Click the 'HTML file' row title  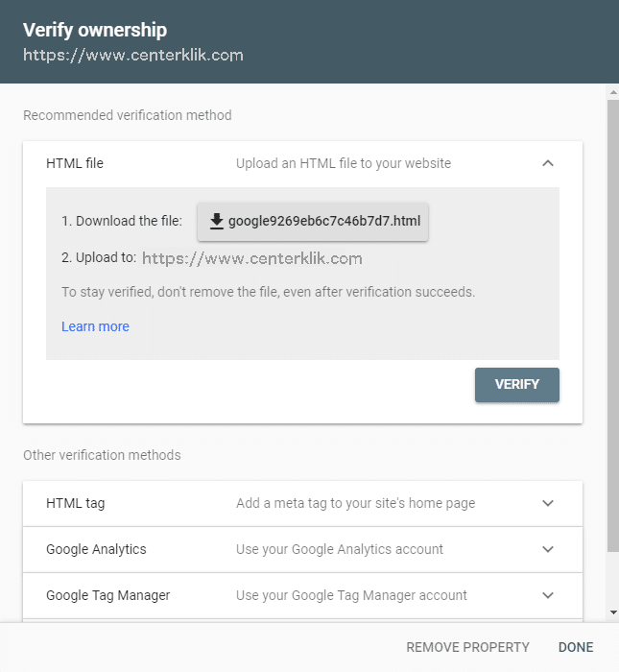(x=75, y=163)
